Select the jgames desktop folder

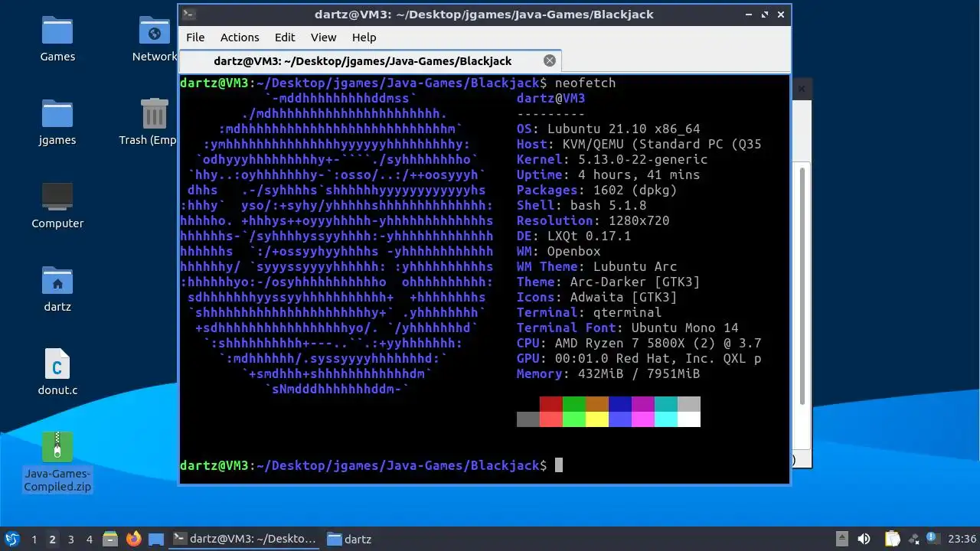click(57, 122)
